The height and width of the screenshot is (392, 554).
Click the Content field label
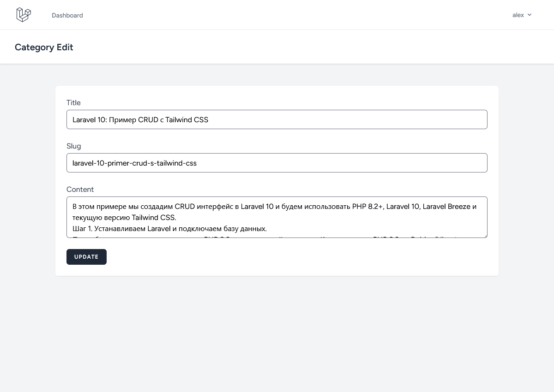pos(80,190)
